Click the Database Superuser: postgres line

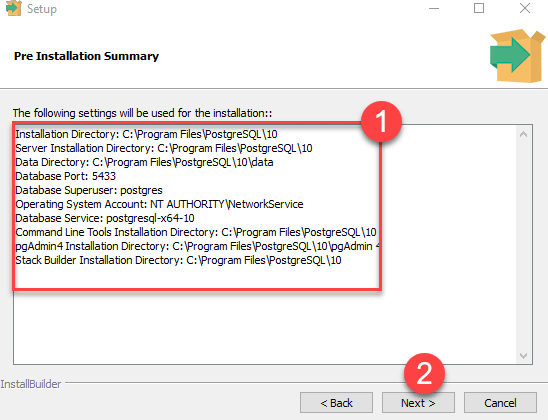(89, 190)
